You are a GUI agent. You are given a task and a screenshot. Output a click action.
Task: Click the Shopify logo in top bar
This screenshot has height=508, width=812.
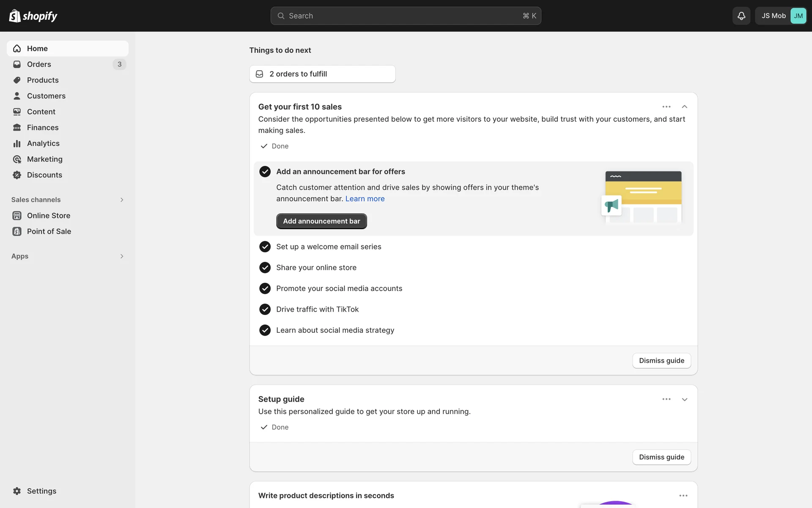coord(33,16)
